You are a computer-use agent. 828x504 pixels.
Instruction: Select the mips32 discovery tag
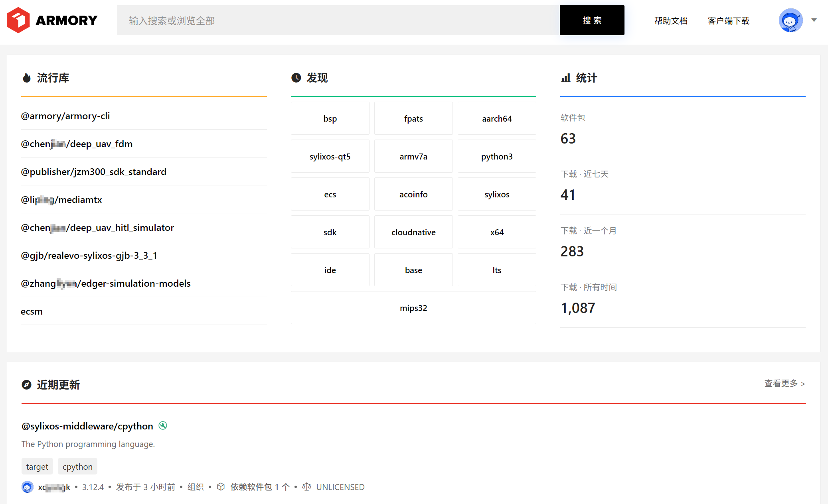[413, 308]
